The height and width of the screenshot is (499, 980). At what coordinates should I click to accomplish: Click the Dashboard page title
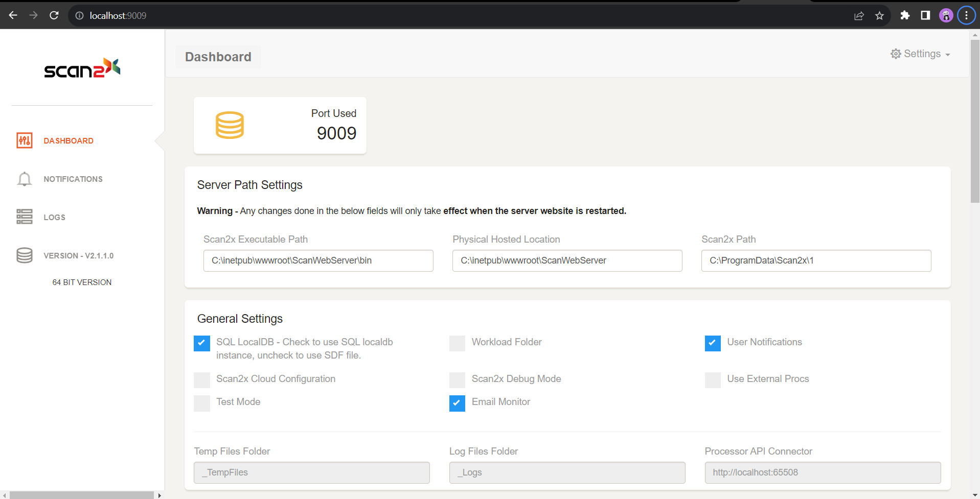[218, 57]
